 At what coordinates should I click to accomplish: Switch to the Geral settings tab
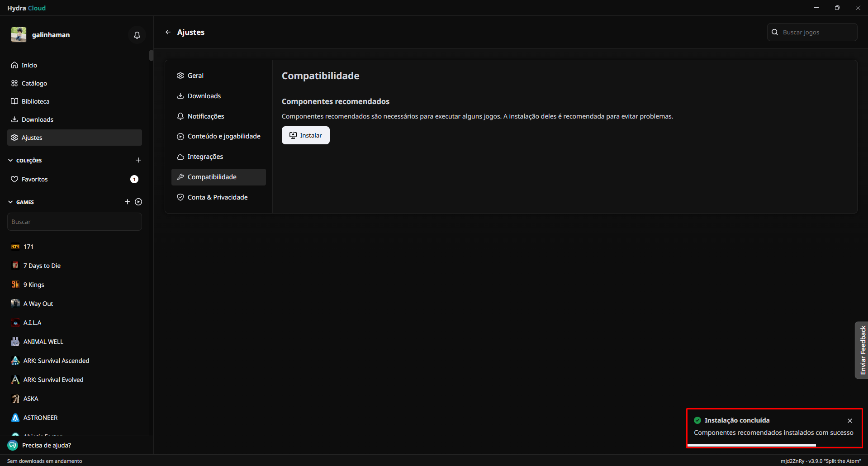195,76
